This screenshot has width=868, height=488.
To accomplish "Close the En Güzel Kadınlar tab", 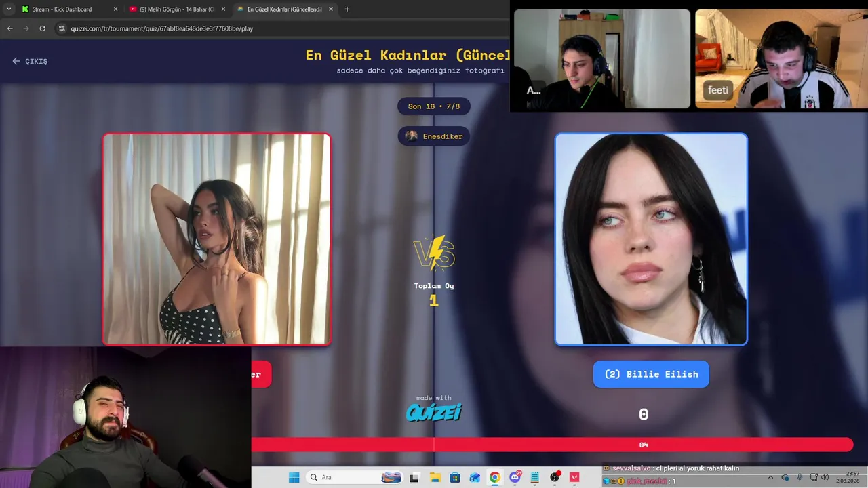I will [330, 9].
